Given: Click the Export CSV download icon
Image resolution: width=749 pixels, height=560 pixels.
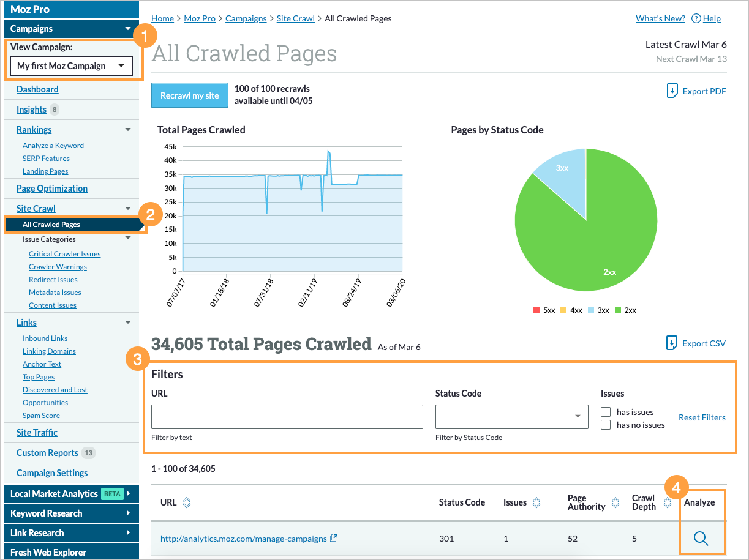Looking at the screenshot, I should coord(671,343).
